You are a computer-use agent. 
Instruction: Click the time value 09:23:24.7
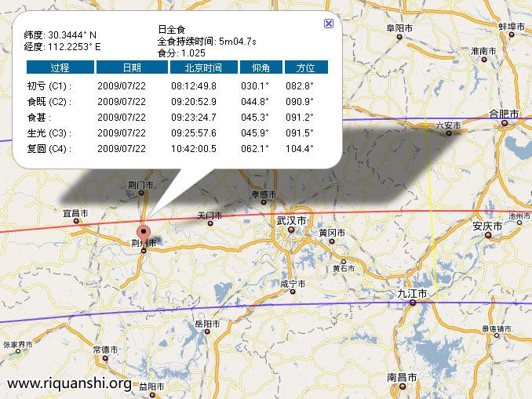[194, 118]
